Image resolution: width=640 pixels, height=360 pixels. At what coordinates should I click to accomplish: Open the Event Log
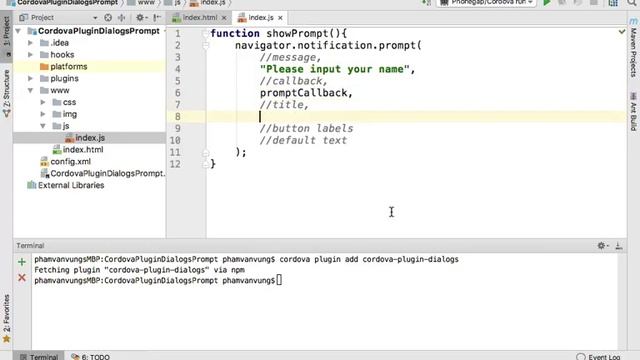click(x=598, y=356)
